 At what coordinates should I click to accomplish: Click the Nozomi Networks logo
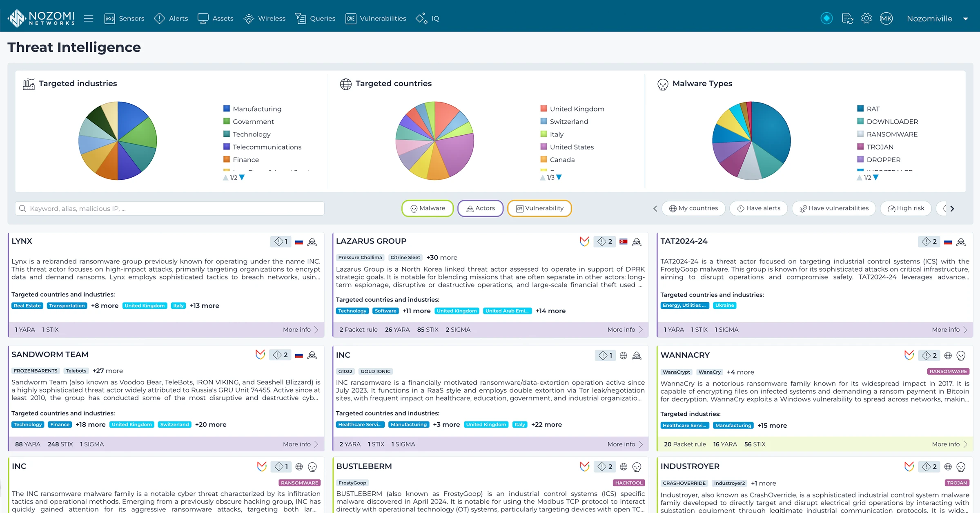click(41, 18)
